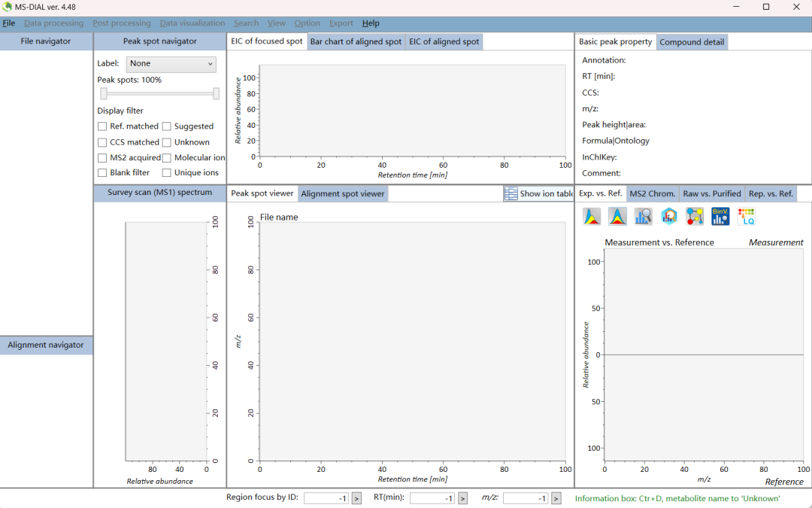Toggle the Blank filter checkbox
Viewport: 812px width, 508px height.
pyautogui.click(x=102, y=172)
